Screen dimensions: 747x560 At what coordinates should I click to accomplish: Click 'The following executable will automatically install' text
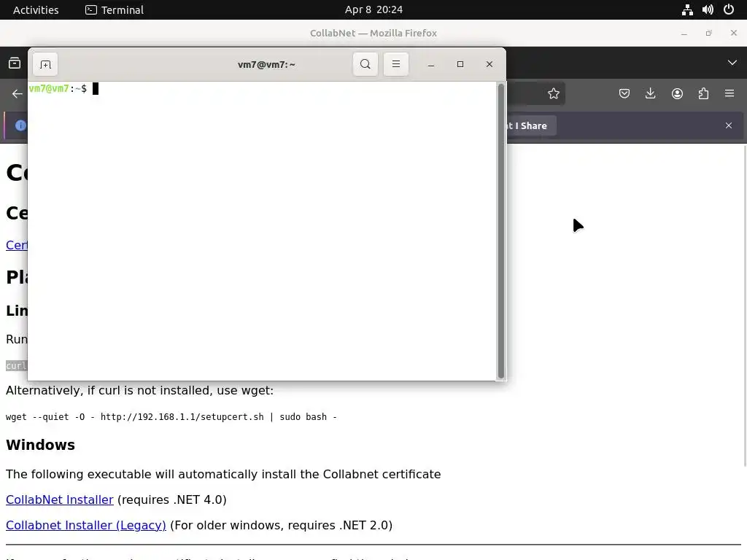click(223, 474)
